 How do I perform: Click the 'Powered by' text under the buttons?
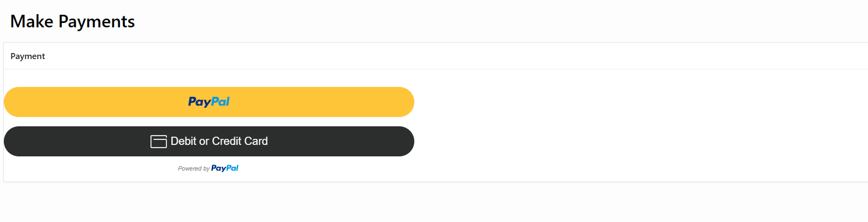194,168
